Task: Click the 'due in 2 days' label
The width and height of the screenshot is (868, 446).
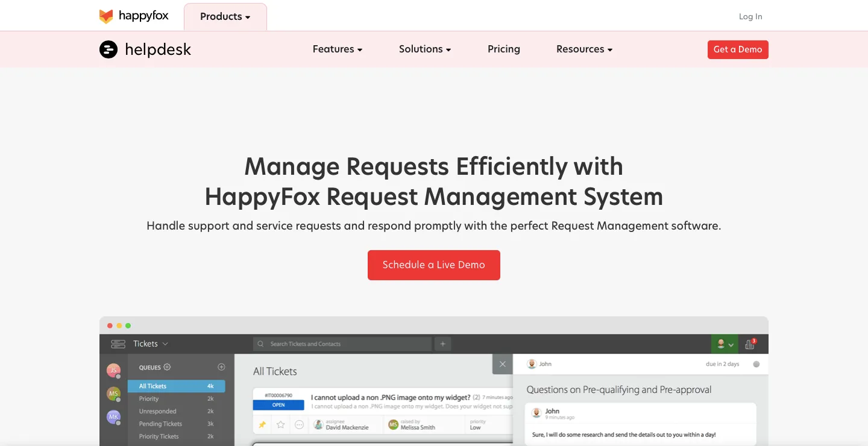Action: tap(723, 364)
